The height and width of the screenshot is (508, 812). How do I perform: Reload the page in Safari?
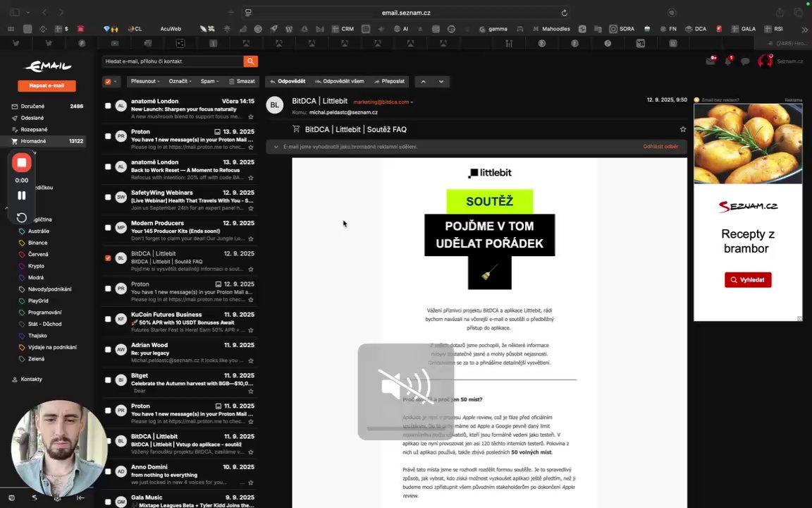click(x=564, y=13)
